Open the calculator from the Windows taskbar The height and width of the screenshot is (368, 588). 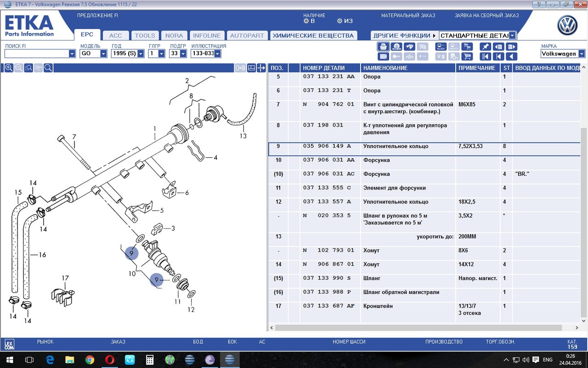150,360
